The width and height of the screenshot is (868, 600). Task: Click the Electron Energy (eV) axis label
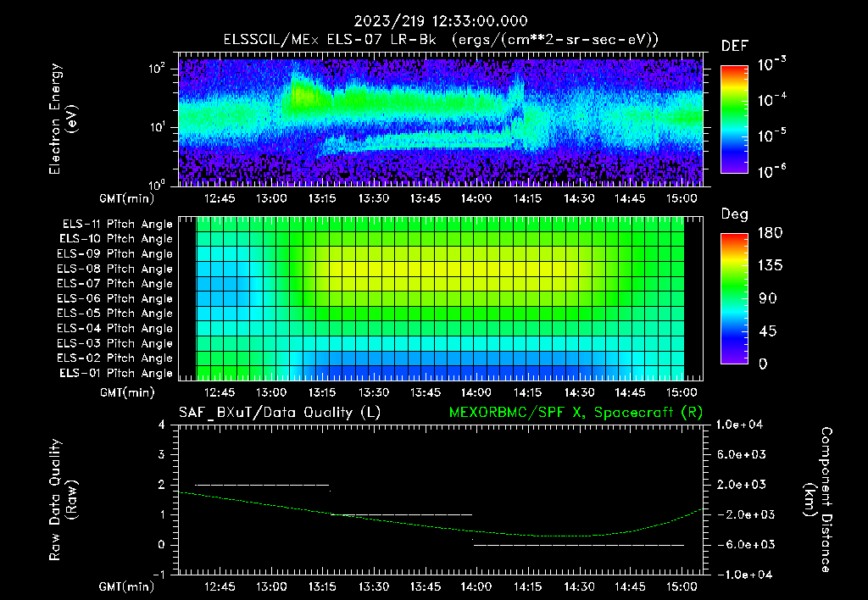point(63,119)
